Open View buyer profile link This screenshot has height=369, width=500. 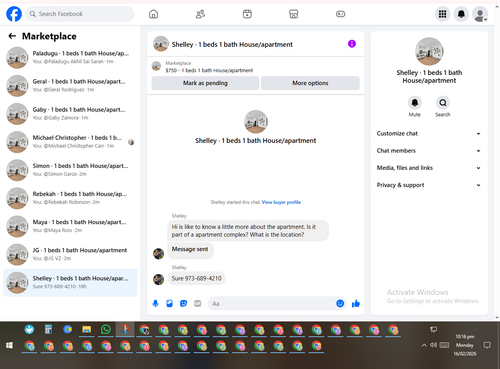[281, 202]
